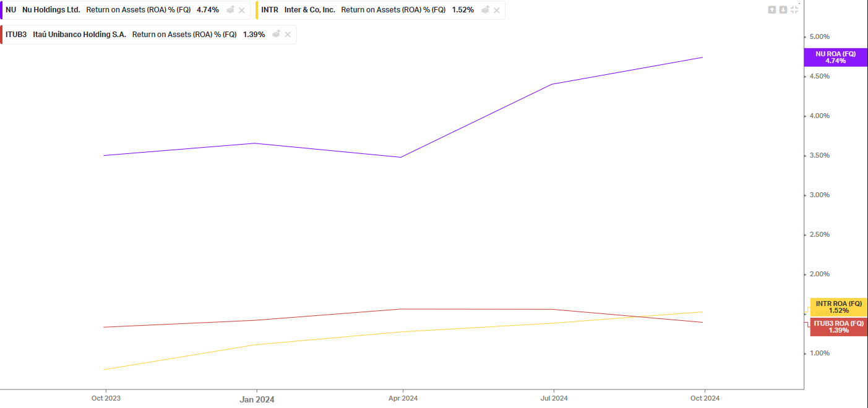Click the purple NU legend color bar
The height and width of the screenshot is (408, 868).
1,10
